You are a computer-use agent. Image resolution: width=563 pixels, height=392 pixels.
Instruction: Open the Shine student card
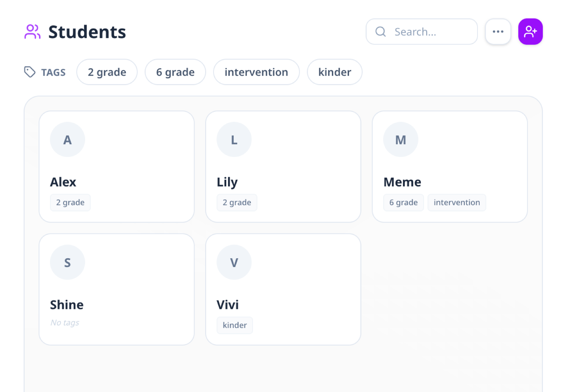click(x=116, y=289)
